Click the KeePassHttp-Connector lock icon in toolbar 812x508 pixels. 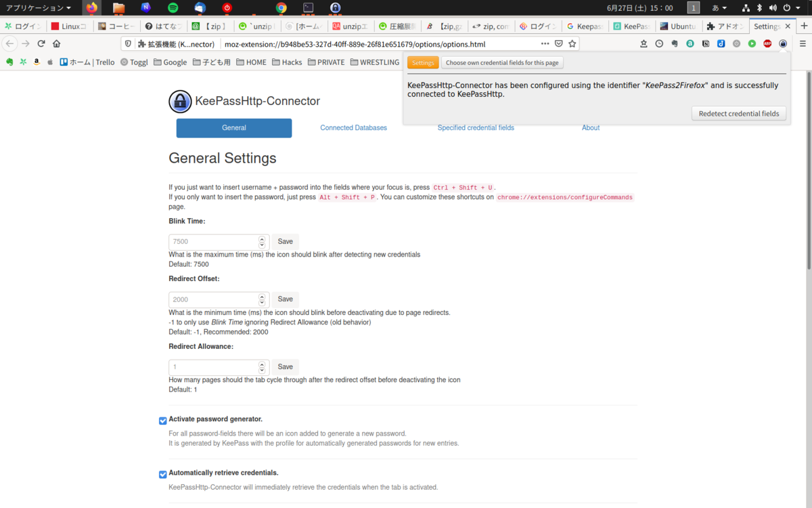783,43
